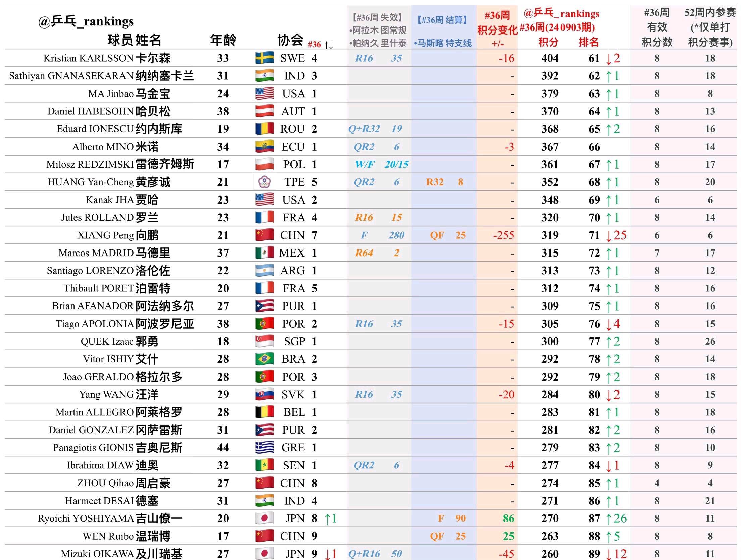Click the Chinese Taipei emblem beside HUANG Yan-Cheng
The height and width of the screenshot is (560, 742).
click(264, 182)
